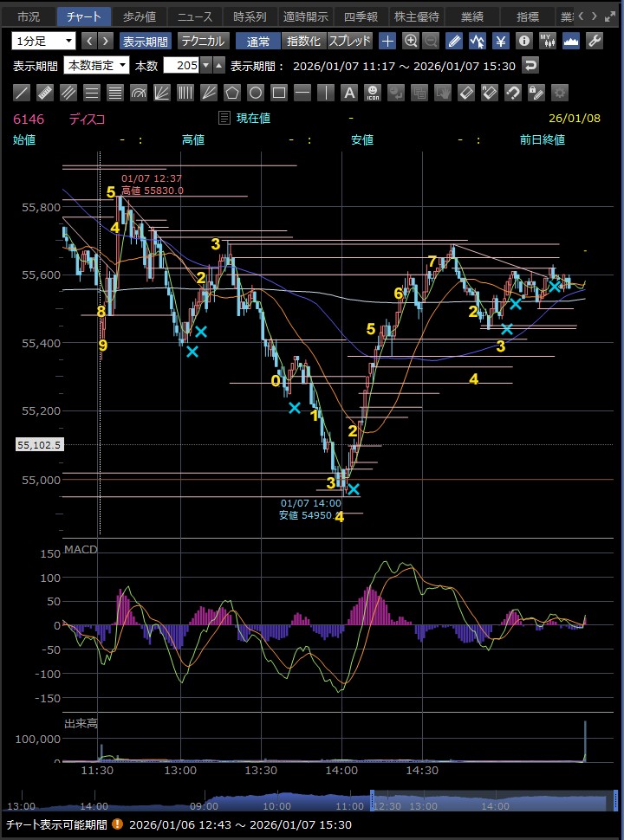Select the trend line drawing tool

tap(23, 93)
